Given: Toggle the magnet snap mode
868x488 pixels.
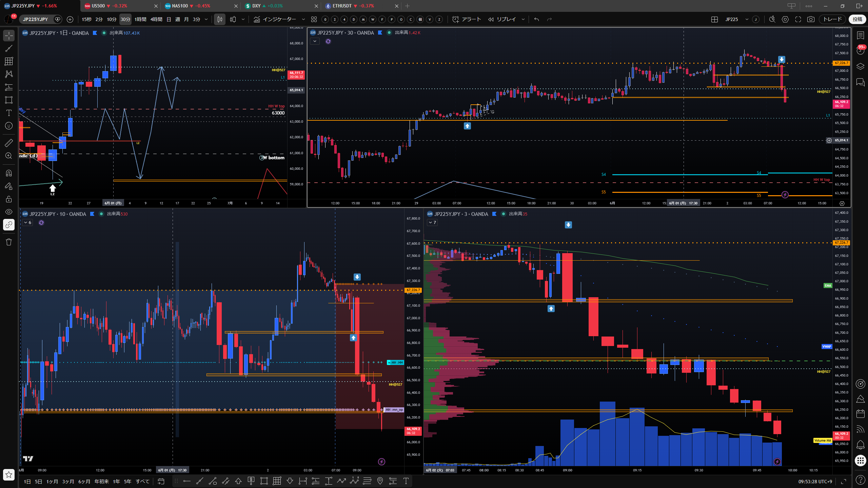Looking at the screenshot, I should pos(9,173).
